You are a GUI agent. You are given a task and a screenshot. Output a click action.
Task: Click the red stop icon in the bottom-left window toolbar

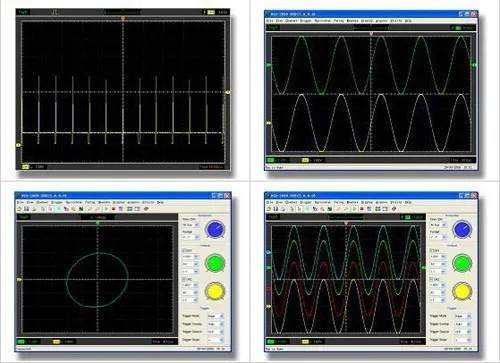[x=113, y=209]
